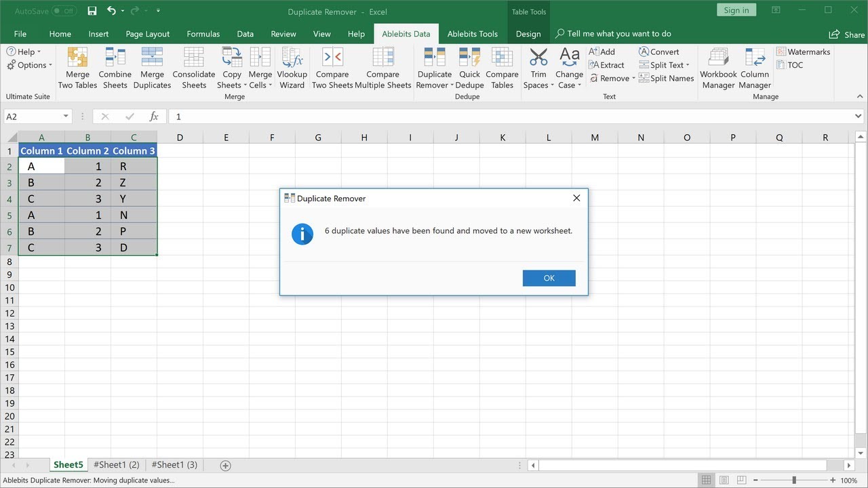
Task: Click the Share button
Action: (x=847, y=34)
